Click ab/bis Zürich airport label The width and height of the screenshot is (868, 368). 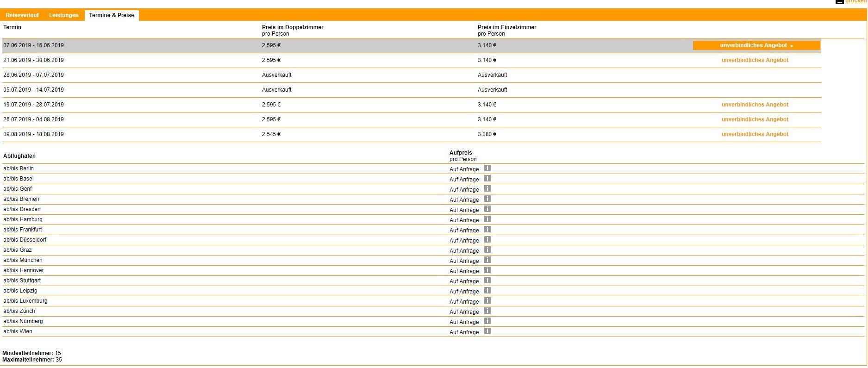pos(19,311)
